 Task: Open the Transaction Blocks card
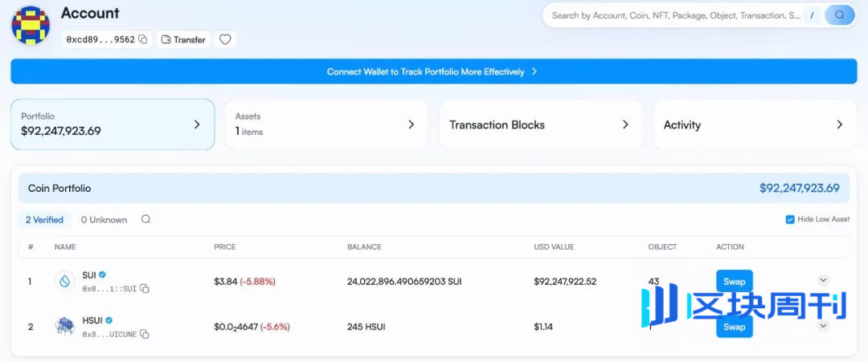tap(541, 124)
